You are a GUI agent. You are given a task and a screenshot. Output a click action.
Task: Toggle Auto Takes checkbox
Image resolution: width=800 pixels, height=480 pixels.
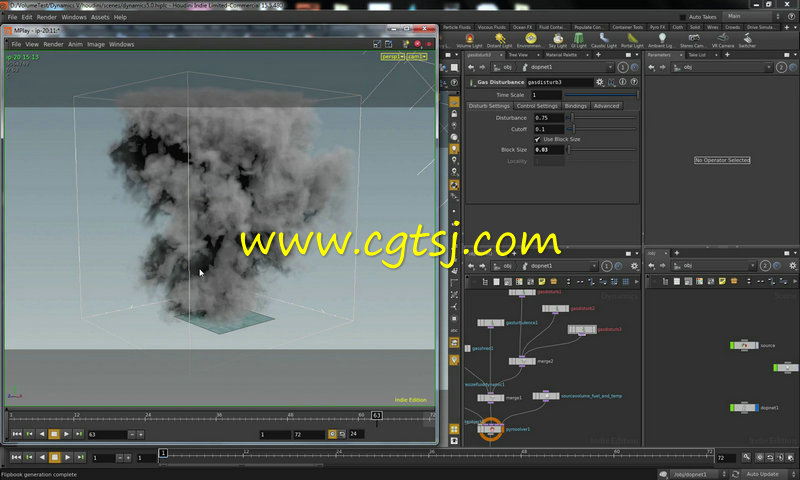tap(683, 17)
